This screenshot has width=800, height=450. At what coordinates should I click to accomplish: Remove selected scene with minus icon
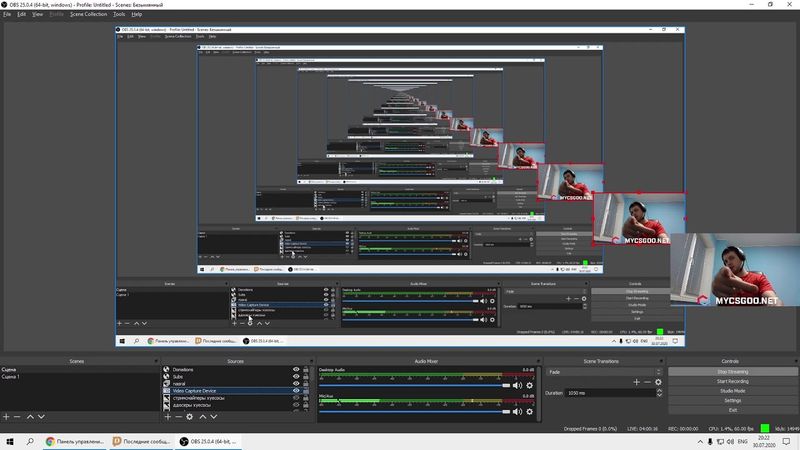coord(17,416)
